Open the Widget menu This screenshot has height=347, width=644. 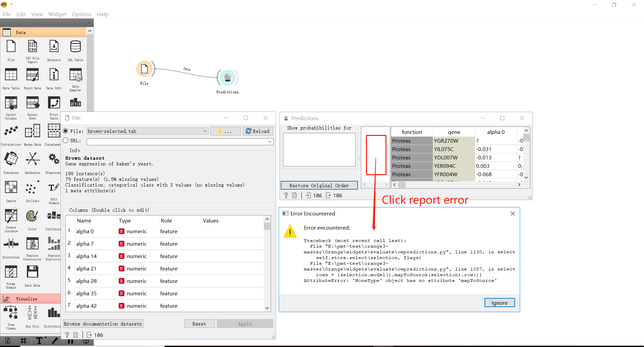coord(57,14)
